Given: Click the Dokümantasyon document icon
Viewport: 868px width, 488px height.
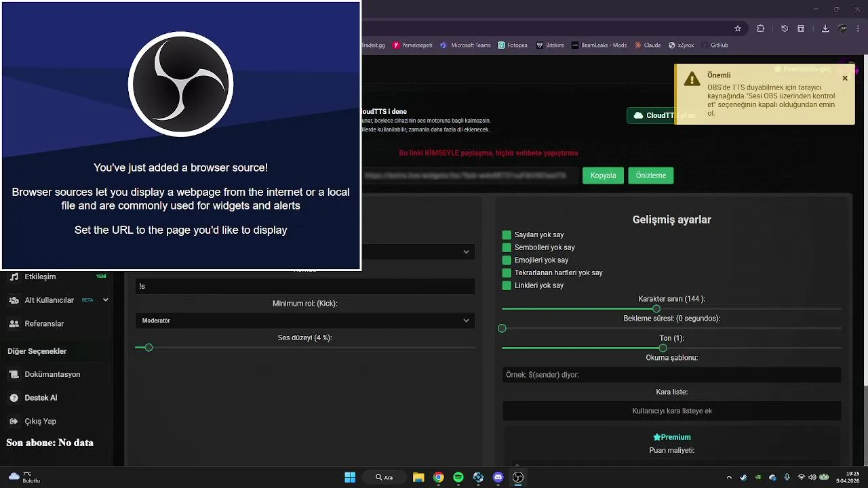Looking at the screenshot, I should (x=14, y=374).
